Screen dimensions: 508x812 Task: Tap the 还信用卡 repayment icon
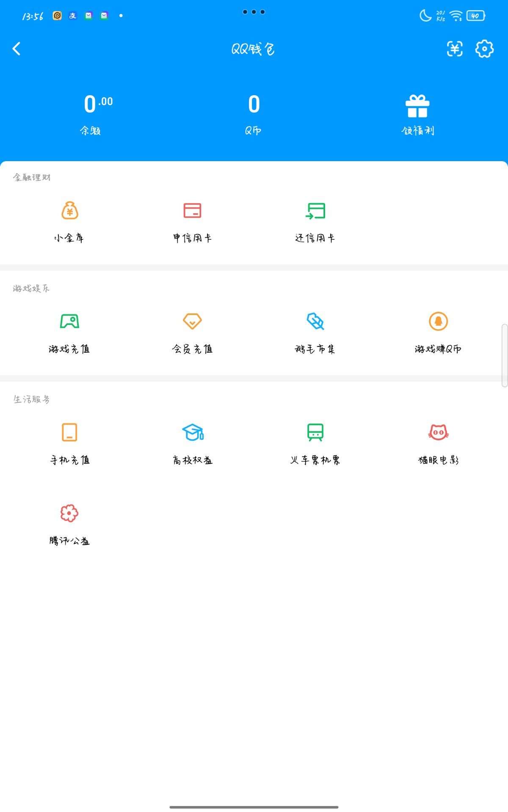(315, 211)
